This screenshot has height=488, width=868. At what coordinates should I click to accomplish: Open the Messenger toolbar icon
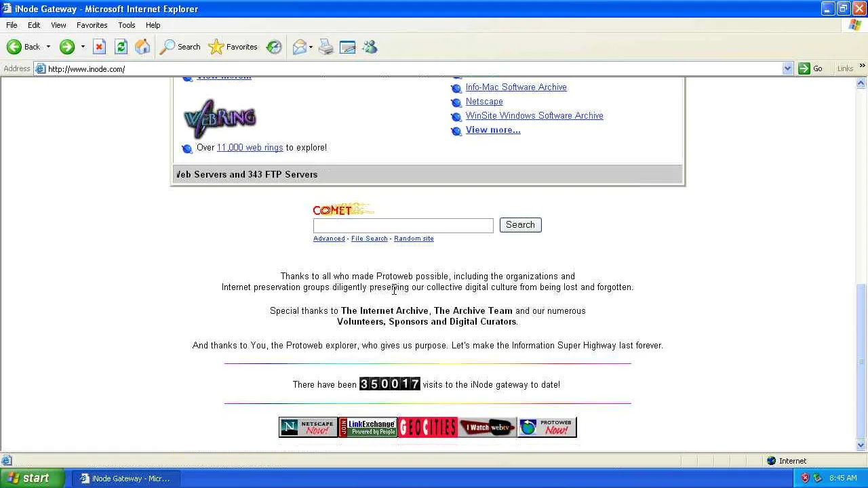coord(370,47)
